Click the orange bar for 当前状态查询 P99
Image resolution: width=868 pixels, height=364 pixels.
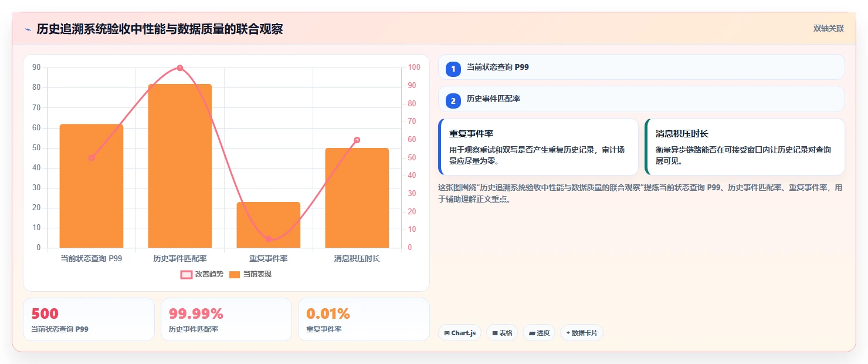(91, 186)
